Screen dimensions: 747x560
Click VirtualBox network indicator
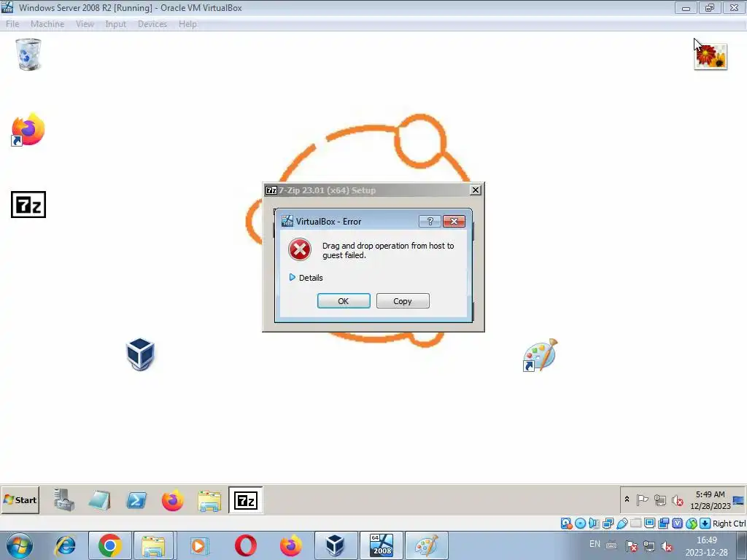coord(608,524)
